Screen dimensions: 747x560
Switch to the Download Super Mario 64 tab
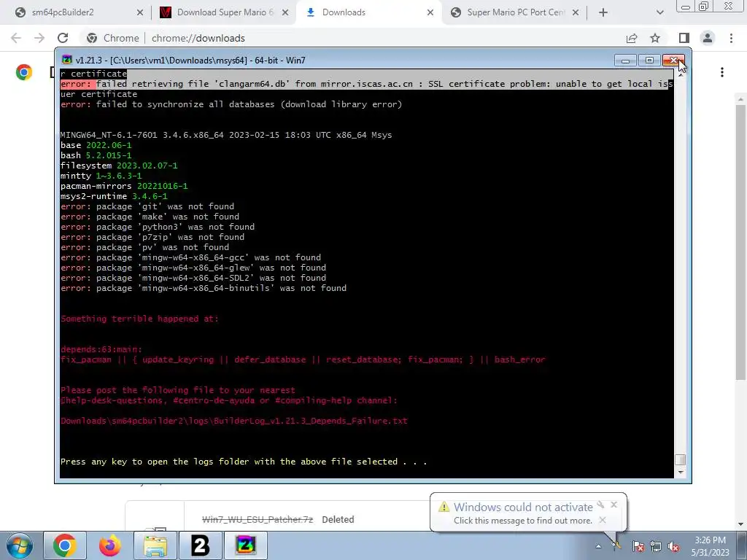(x=224, y=12)
